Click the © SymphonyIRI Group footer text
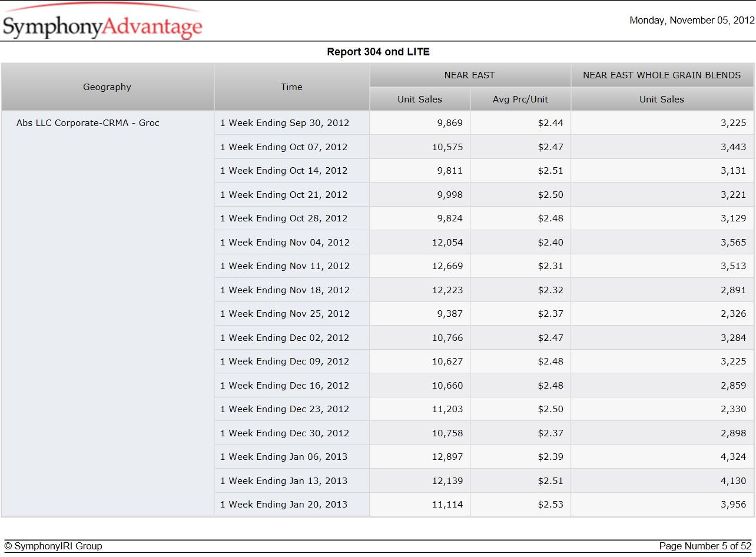Image resolution: width=756 pixels, height=557 pixels. 54,546
